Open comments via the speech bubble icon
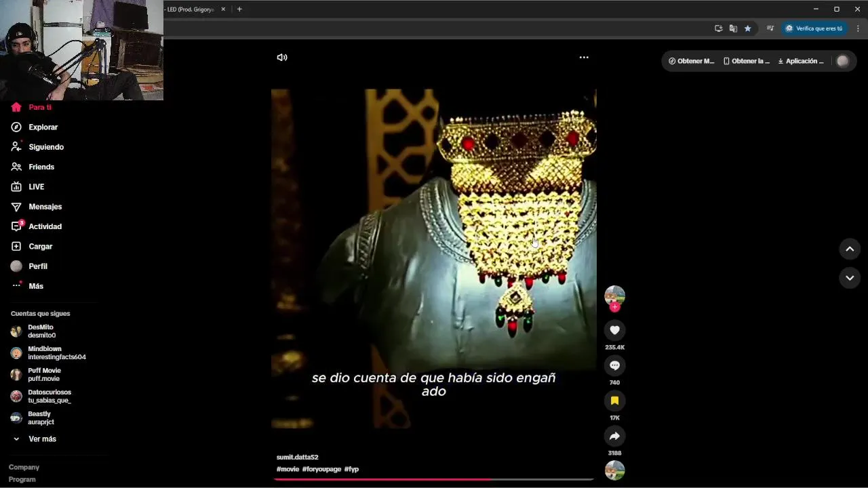The height and width of the screenshot is (488, 868). [x=614, y=365]
